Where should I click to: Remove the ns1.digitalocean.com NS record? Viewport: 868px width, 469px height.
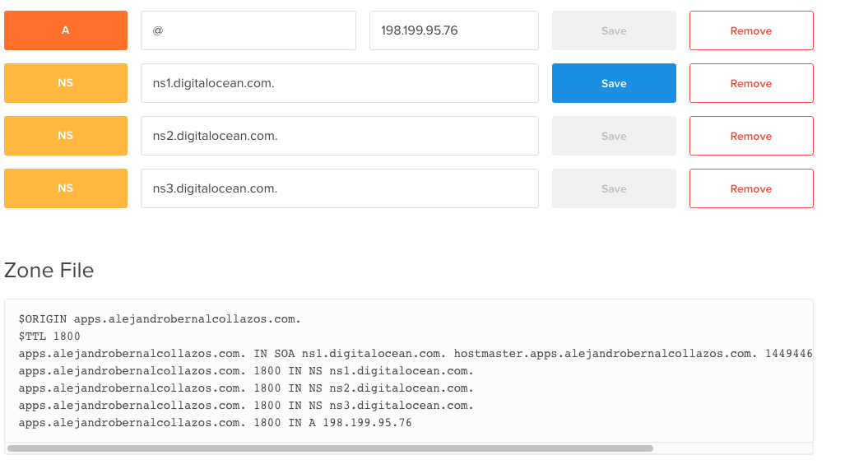pyautogui.click(x=751, y=83)
